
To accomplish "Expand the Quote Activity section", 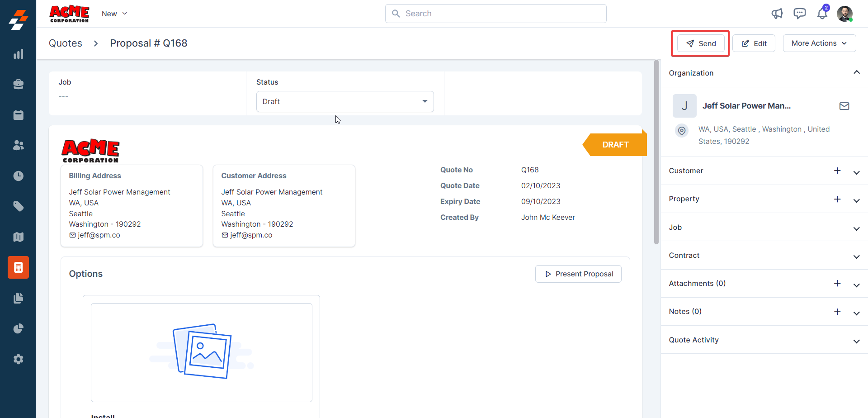I will click(856, 341).
